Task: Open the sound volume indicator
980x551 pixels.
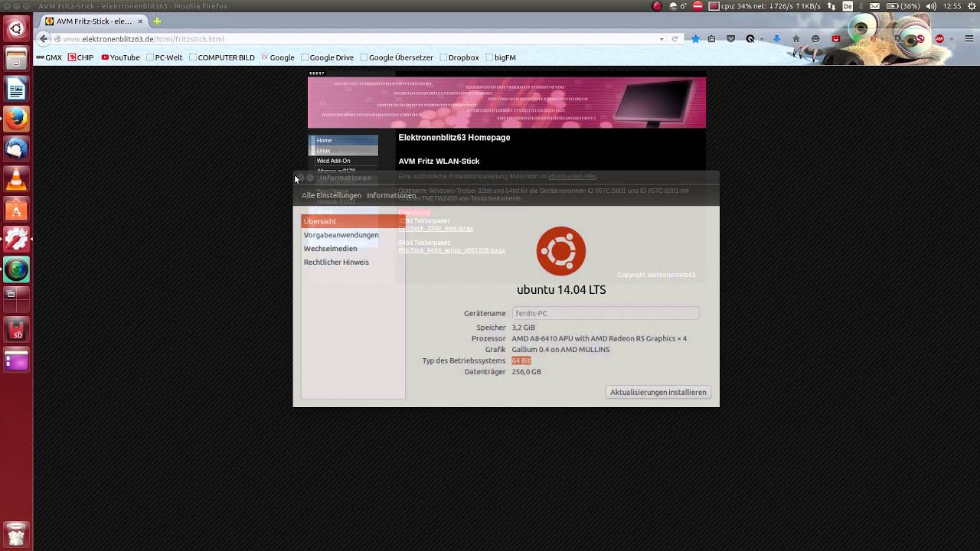Action: pyautogui.click(x=931, y=6)
